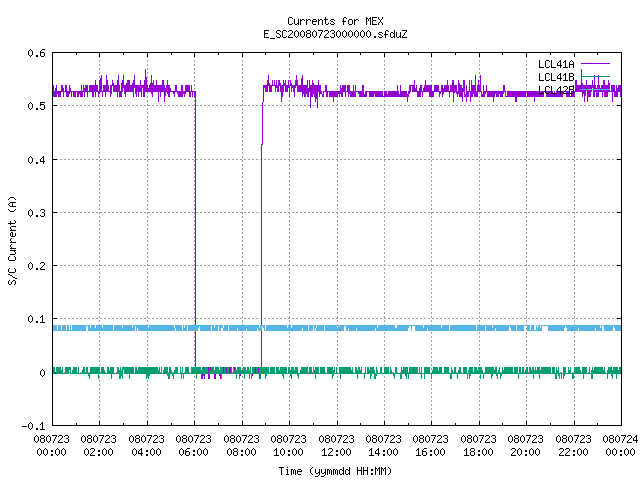Click the x-axis label 'Time (yymmdd HH:MM)'
Image resolution: width=640 pixels, height=480 pixels.
click(335, 471)
